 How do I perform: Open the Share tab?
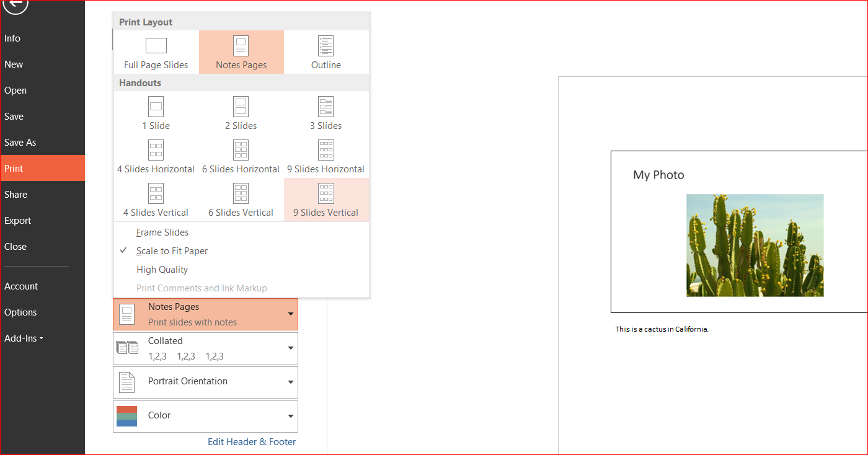[x=42, y=195]
